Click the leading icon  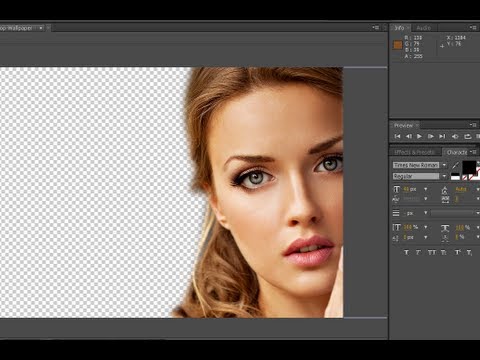pyautogui.click(x=445, y=190)
